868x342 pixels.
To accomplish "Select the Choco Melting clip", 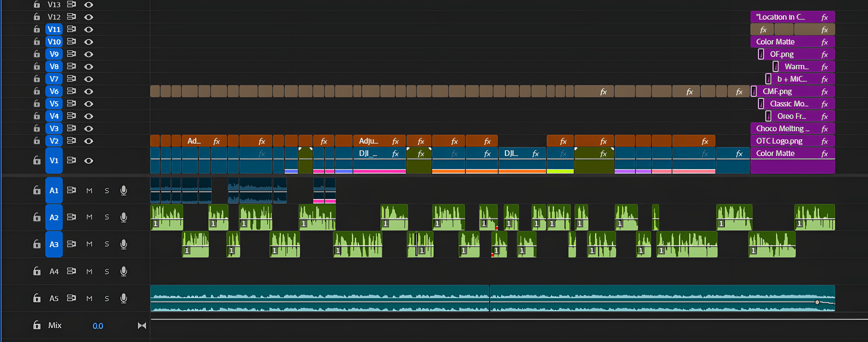I will click(793, 129).
